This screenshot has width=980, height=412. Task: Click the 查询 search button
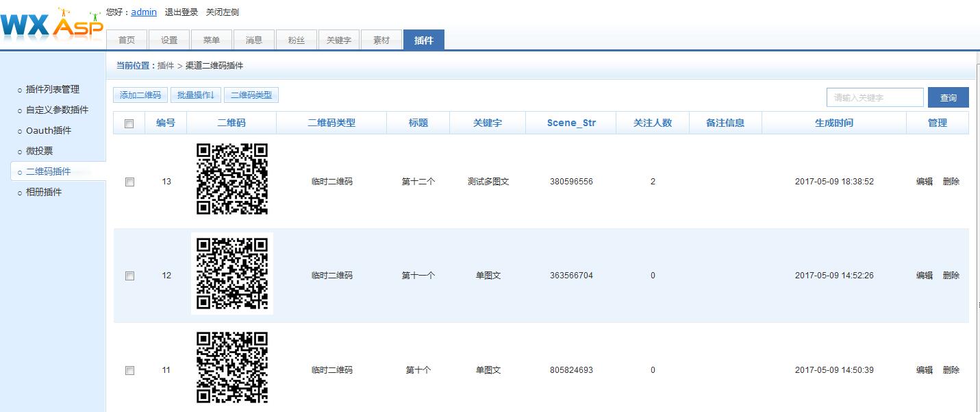point(948,97)
